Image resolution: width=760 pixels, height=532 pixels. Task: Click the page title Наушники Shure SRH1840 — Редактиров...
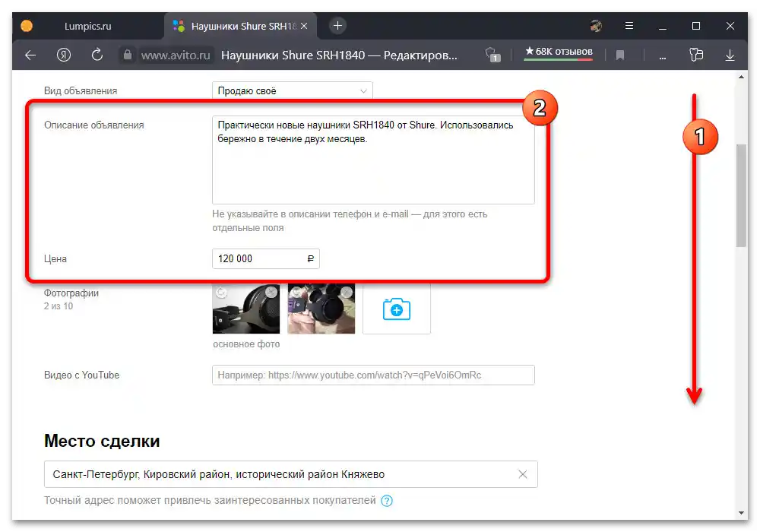pos(339,55)
